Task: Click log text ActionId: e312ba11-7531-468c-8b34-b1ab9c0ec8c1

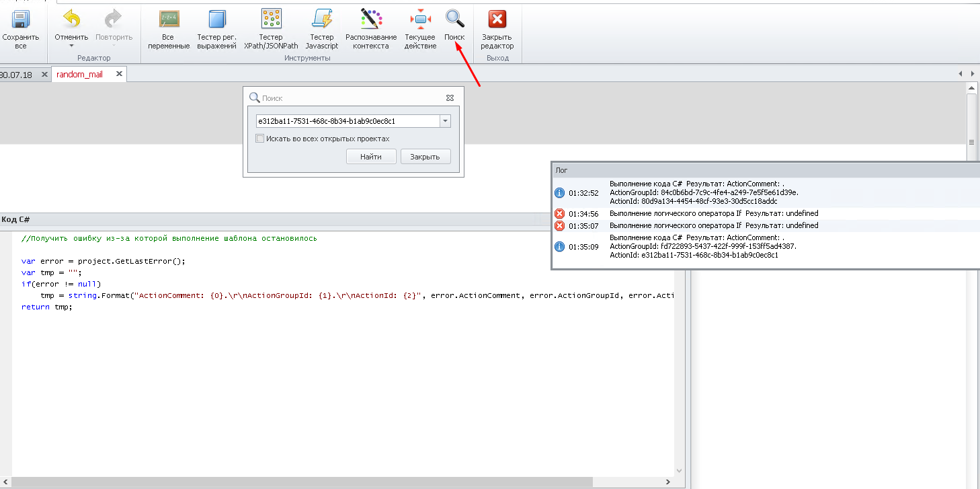Action: 694,256
